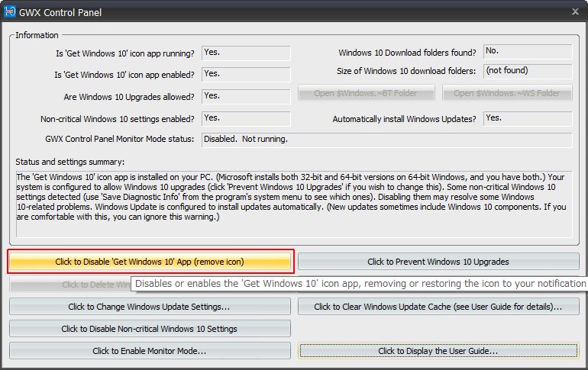
Task: Select the Non-critical settings enabled value field
Action: point(245,118)
